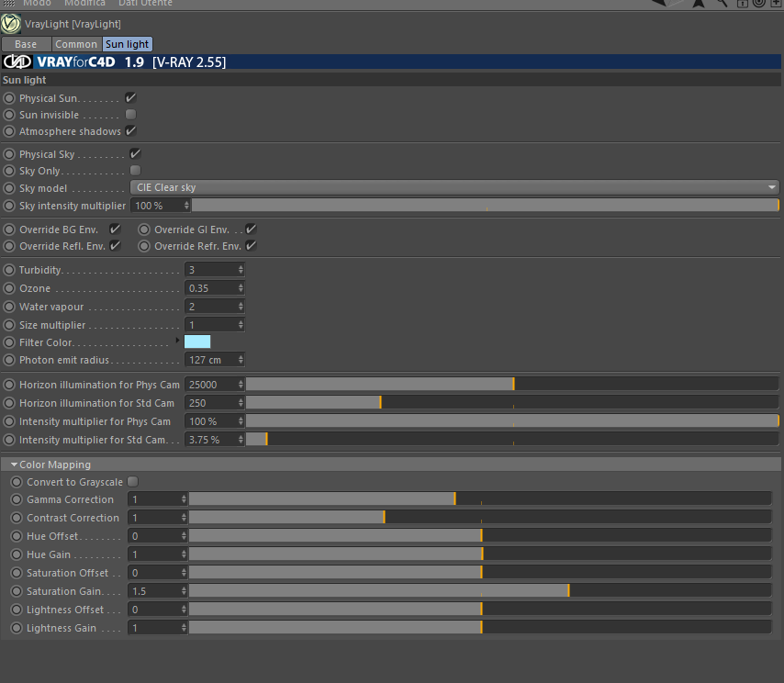The image size is (784, 683).
Task: Click the Turbidity keyframe circle icon
Action: 9,270
